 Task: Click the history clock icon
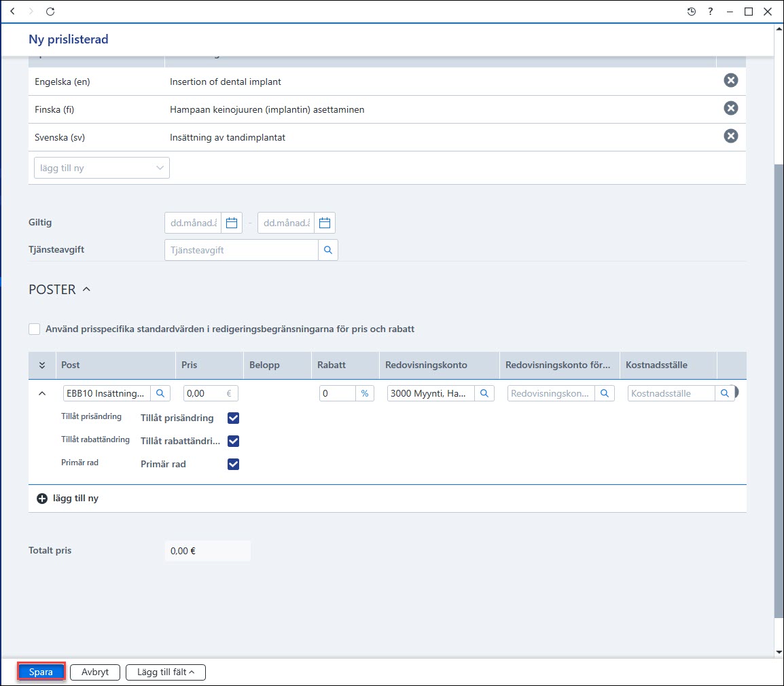[x=692, y=12]
